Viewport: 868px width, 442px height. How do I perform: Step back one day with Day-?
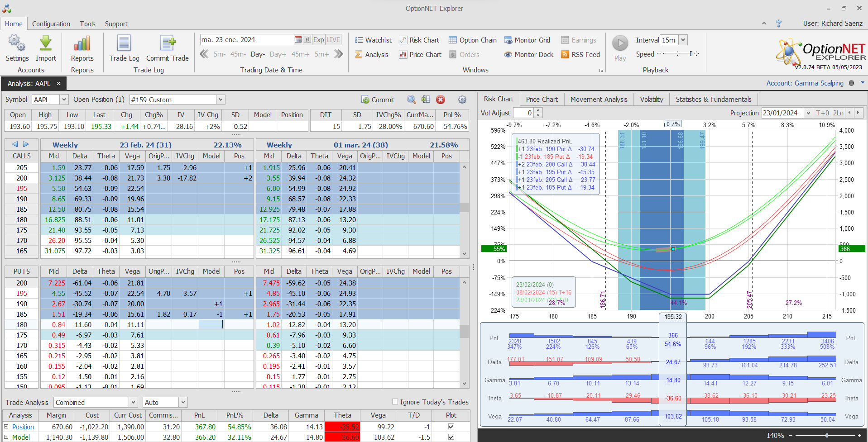pos(258,54)
